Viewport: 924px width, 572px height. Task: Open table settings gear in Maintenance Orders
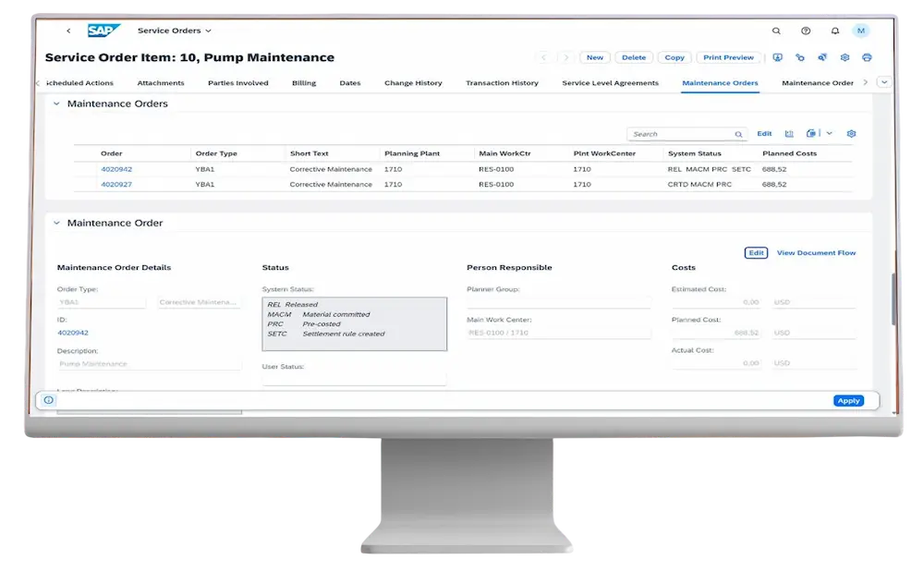coord(851,134)
